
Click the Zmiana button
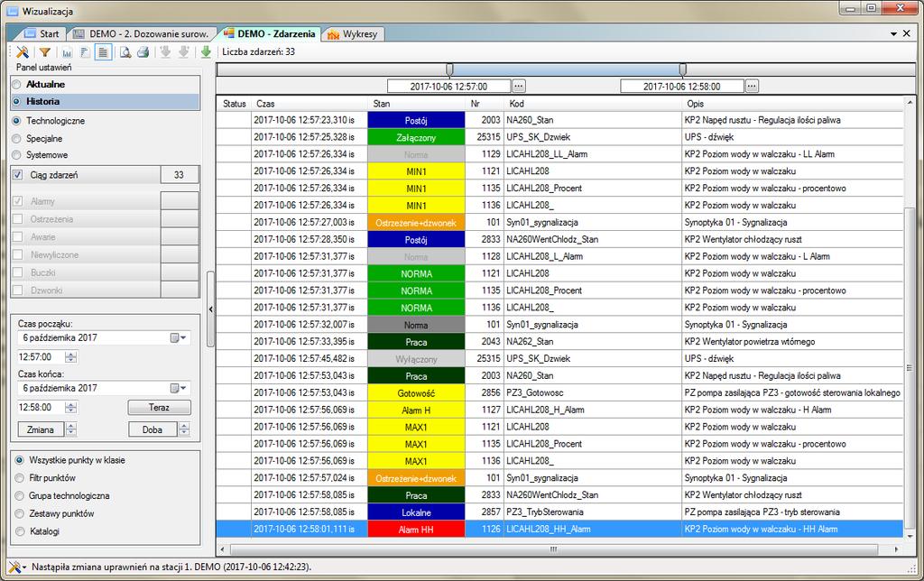pyautogui.click(x=40, y=429)
